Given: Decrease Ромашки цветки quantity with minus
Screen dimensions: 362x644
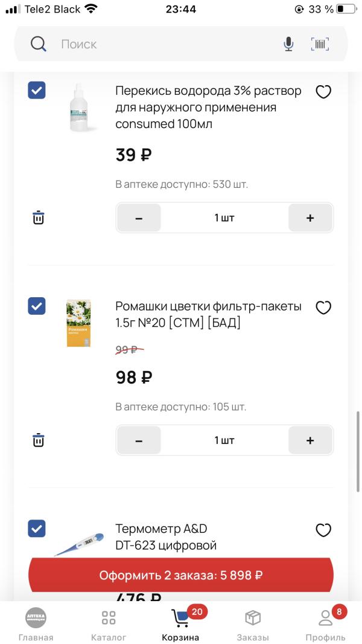Looking at the screenshot, I should pos(139,440).
